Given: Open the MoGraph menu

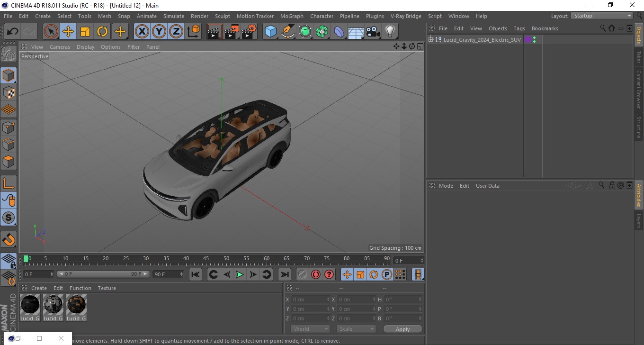Looking at the screenshot, I should pos(292,16).
